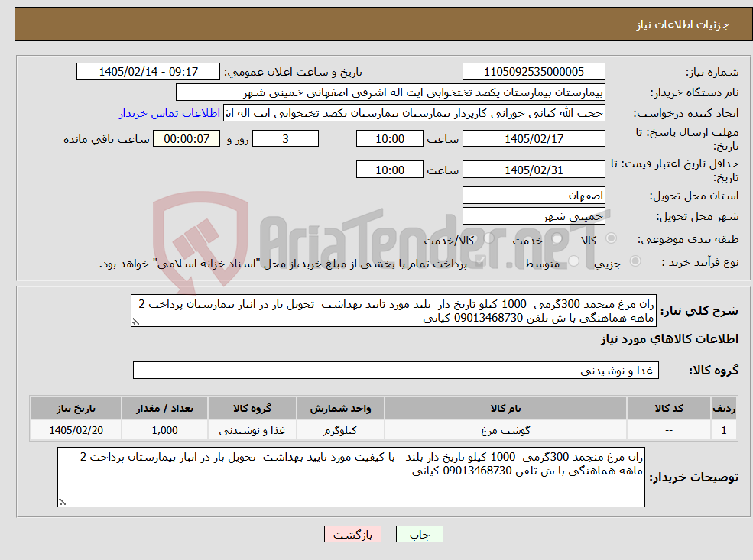This screenshot has height=560, width=753.
Task: Click the price validity date 1405/02/31
Action: pos(534,170)
